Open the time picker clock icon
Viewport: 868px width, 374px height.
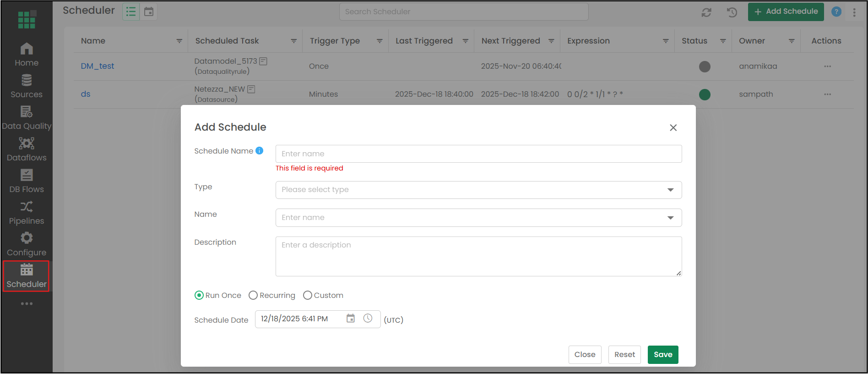click(368, 318)
